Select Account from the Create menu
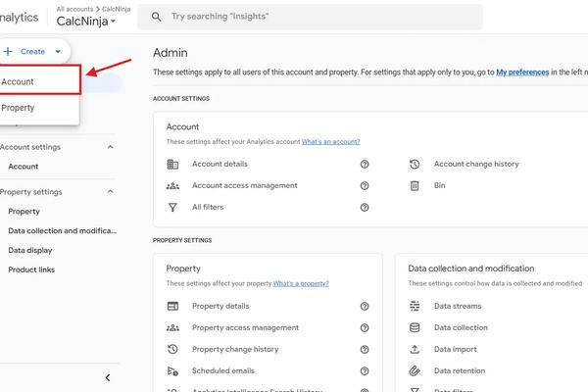588x392 pixels. (x=39, y=79)
